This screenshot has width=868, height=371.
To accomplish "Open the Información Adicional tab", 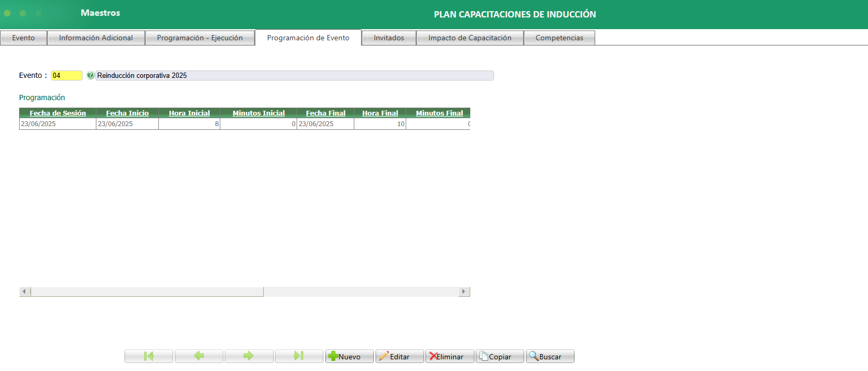I will 96,38.
